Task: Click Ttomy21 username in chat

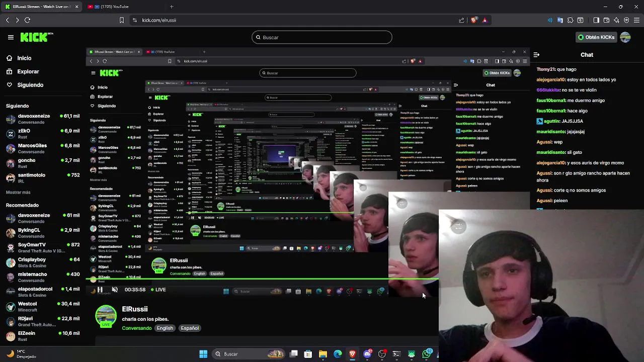Action: point(546,69)
